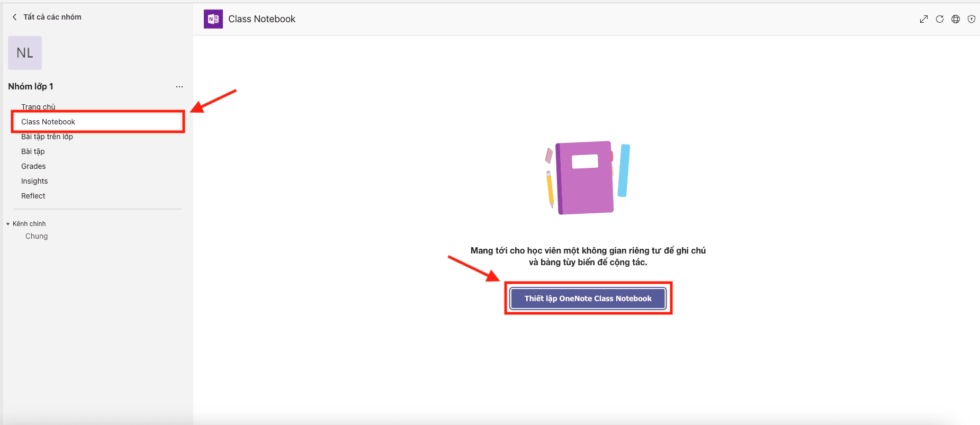View the Insights page
The height and width of the screenshot is (425, 980).
tap(34, 181)
